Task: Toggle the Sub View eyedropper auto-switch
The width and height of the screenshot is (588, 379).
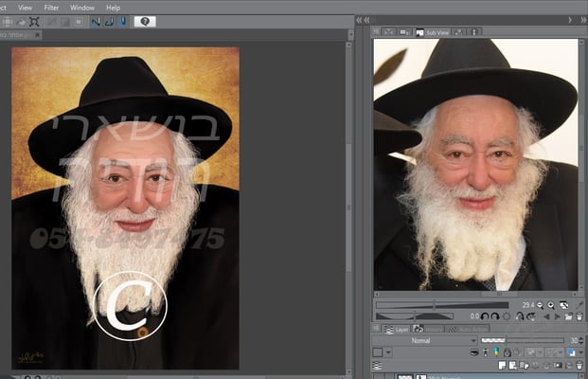Action: (x=580, y=305)
